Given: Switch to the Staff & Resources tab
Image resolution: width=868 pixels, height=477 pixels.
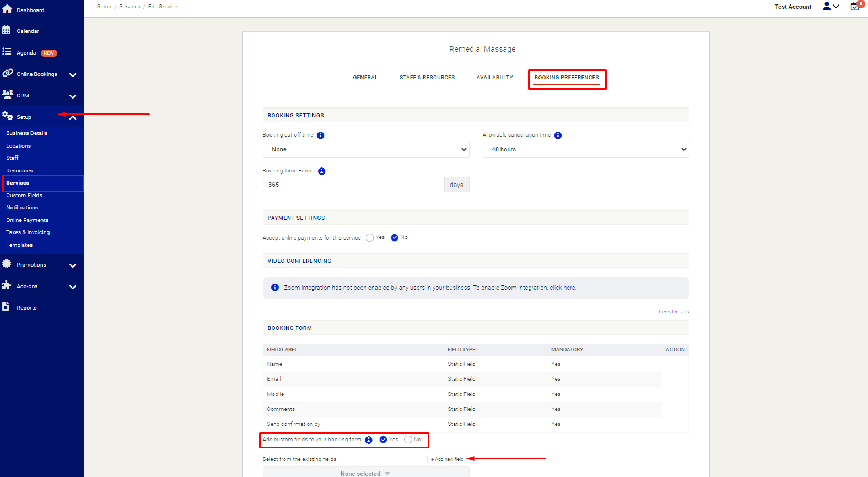Looking at the screenshot, I should 427,78.
